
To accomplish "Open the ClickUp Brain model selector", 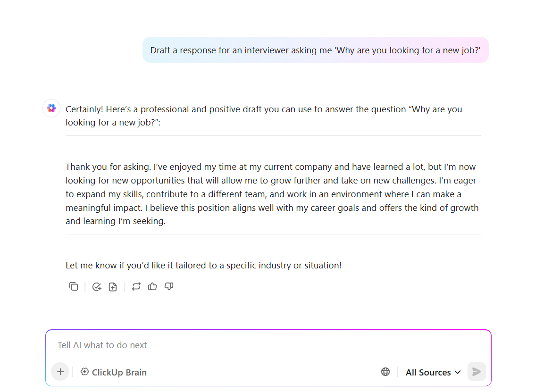I will [114, 372].
